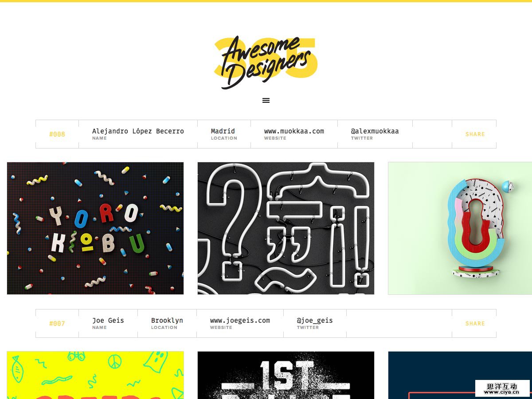The height and width of the screenshot is (399, 532).
Task: Open the YOROKOBU letters artwork thumbnail
Action: [x=95, y=228]
